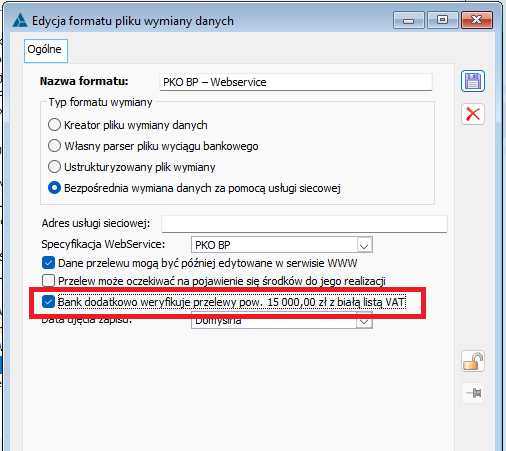Open the Specyfikacja WebService dropdown arrow

click(x=364, y=245)
